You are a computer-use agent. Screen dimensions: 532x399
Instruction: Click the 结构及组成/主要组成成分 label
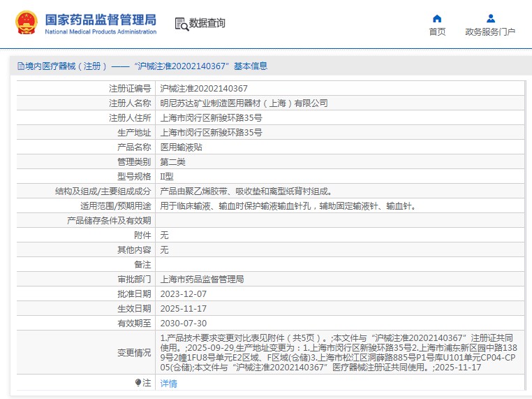[103, 191]
